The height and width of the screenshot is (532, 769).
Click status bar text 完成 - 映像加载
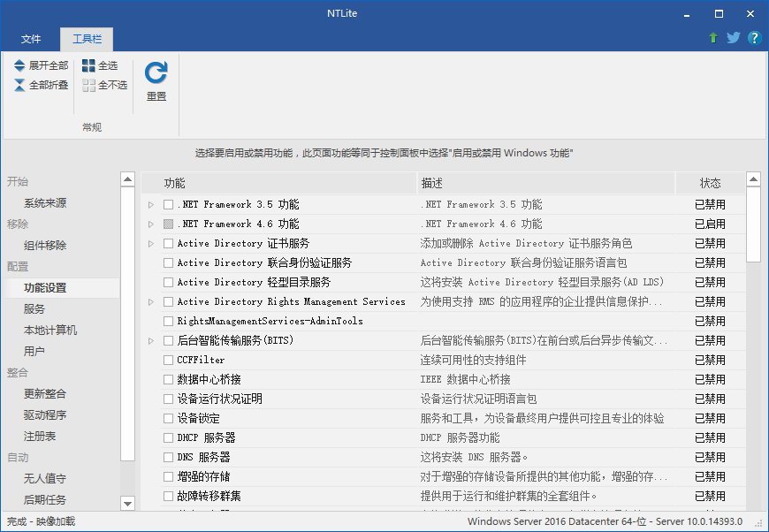(42, 521)
